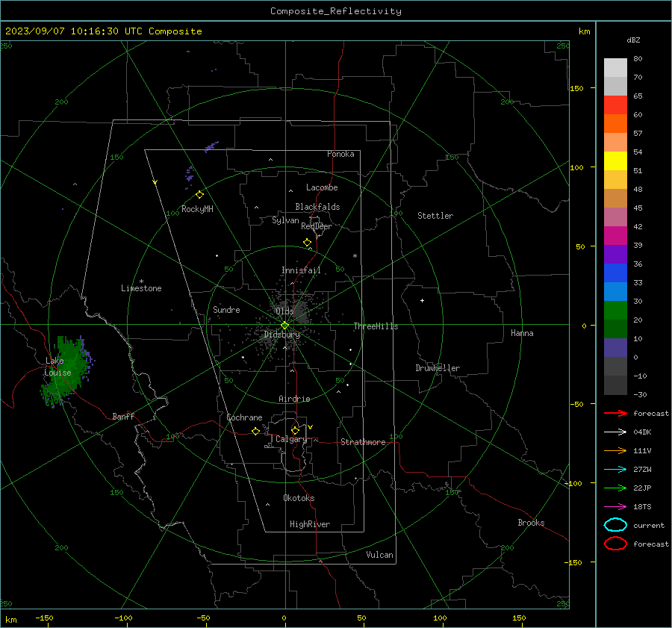Click the Brooks city label
672x628 pixels.
point(531,523)
